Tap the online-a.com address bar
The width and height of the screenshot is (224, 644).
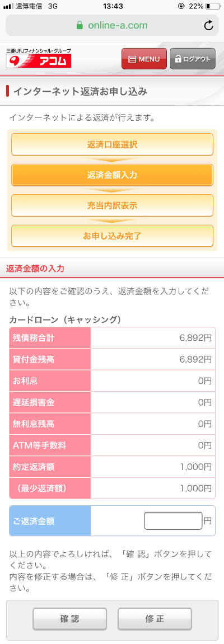click(x=112, y=26)
